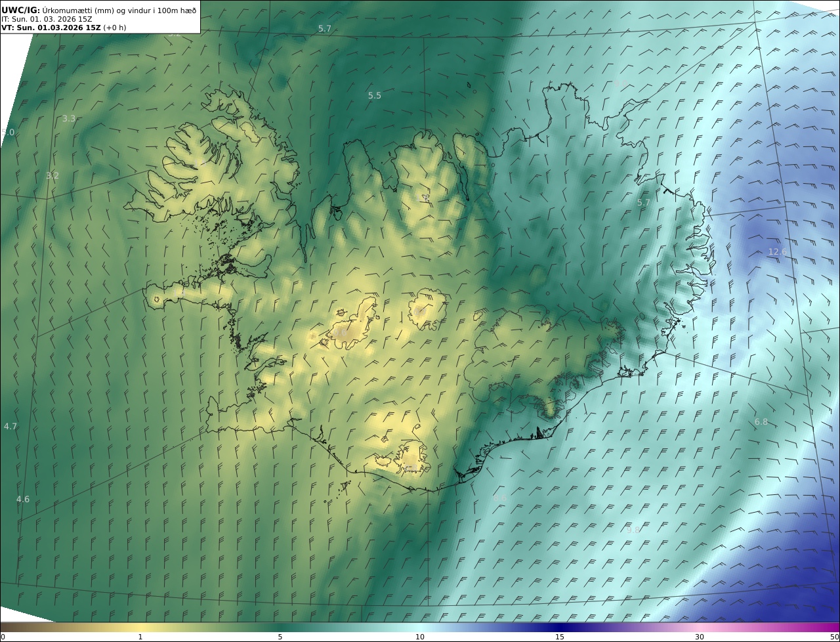Click the '15' tick on the color scale
The image size is (840, 642).
(x=560, y=637)
